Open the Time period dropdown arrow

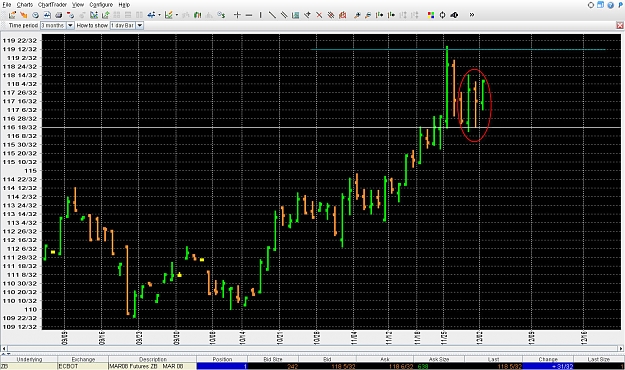70,26
